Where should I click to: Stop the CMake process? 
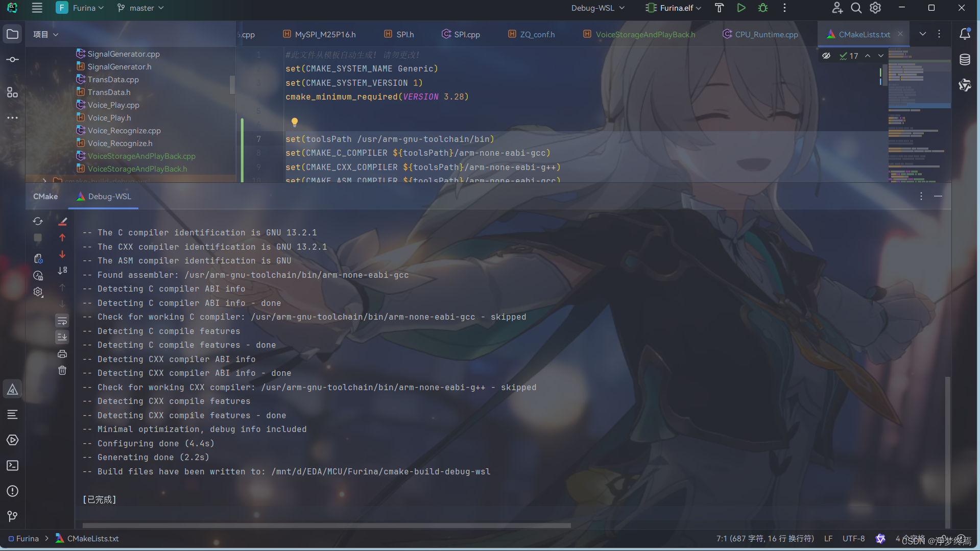tap(38, 238)
